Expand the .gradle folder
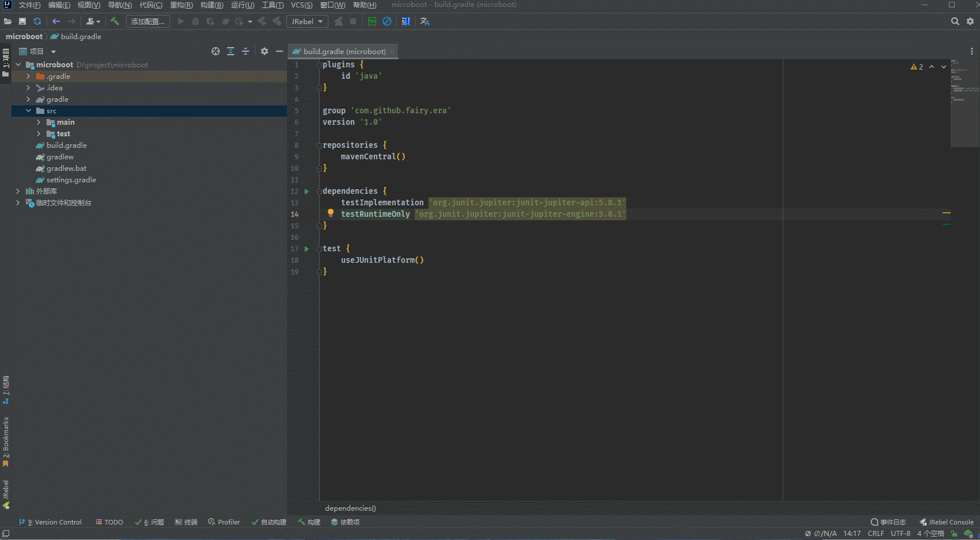 (28, 76)
